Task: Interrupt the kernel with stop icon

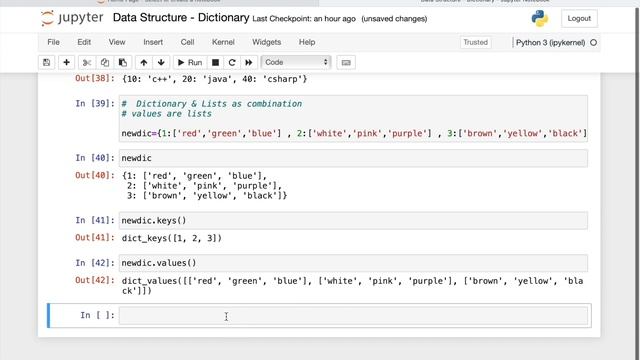Action: 215,62
